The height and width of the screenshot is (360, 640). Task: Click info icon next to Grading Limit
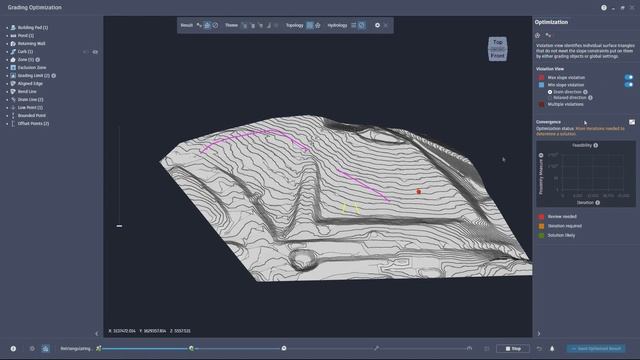[53, 76]
